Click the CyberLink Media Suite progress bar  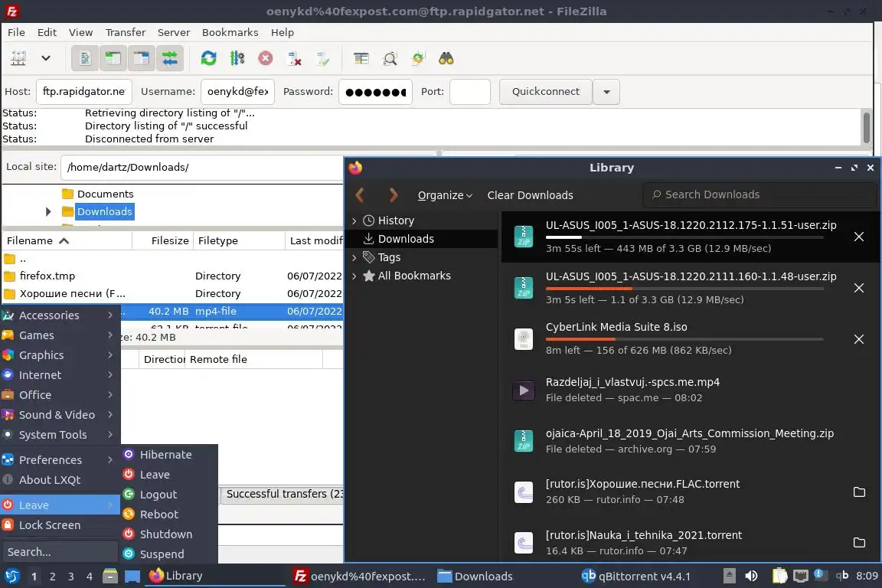(684, 339)
